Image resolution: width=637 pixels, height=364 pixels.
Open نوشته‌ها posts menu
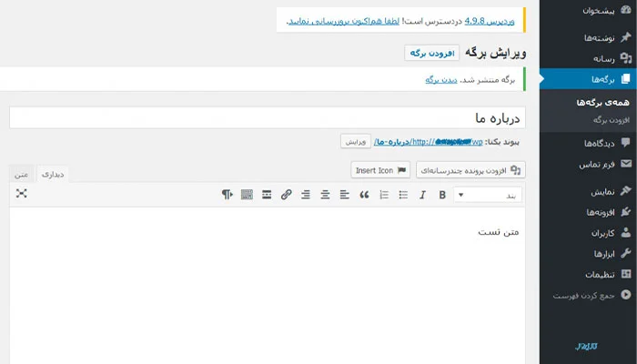tap(588, 38)
